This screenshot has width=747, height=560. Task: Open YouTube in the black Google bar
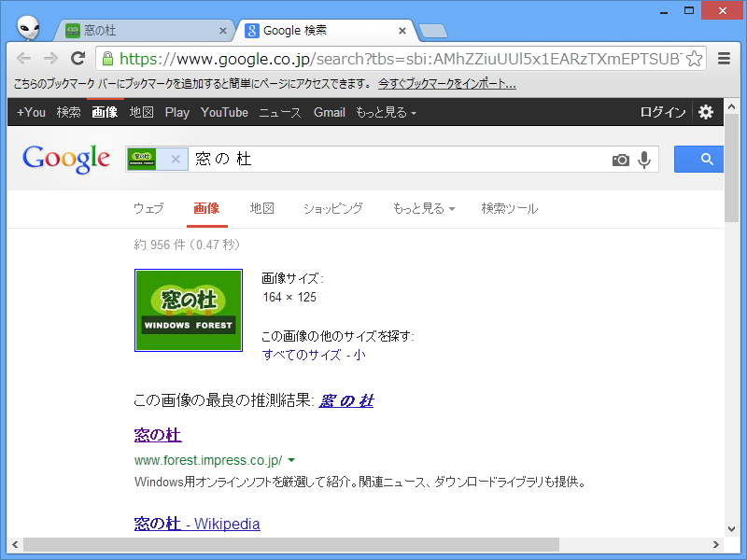point(224,112)
